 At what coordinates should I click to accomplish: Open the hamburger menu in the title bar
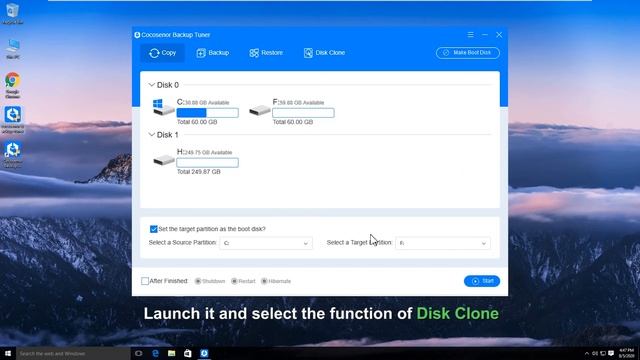point(471,35)
